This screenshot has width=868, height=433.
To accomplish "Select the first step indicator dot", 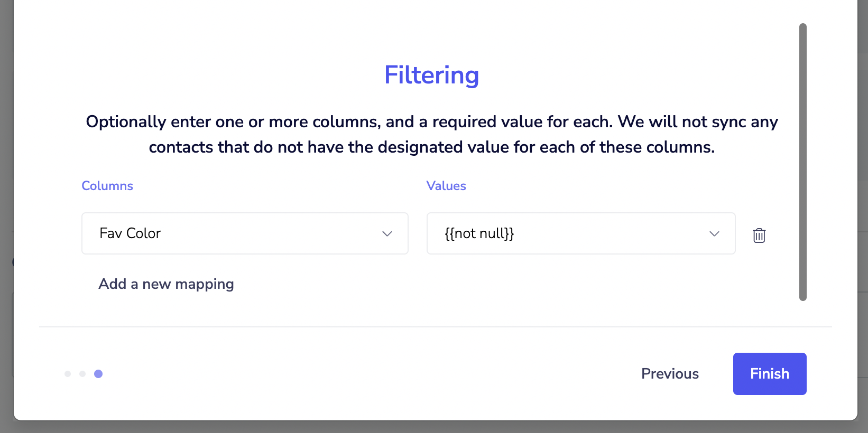I will tap(68, 374).
